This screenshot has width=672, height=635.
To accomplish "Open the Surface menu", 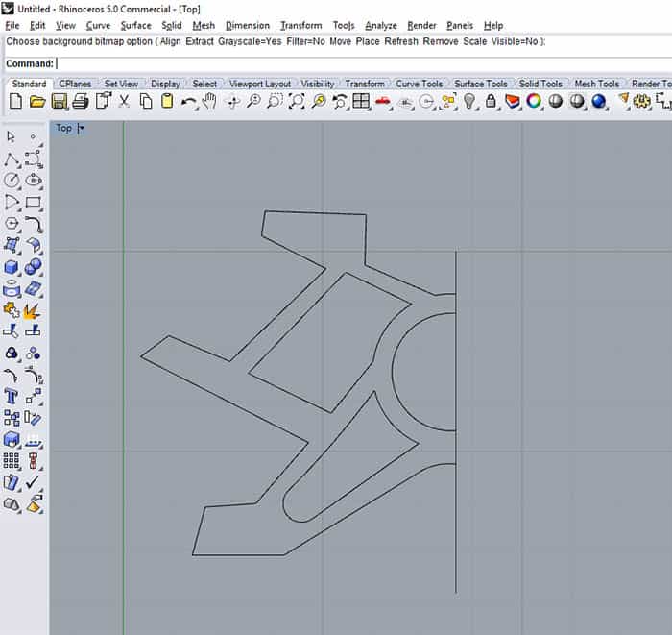I will coord(136,26).
